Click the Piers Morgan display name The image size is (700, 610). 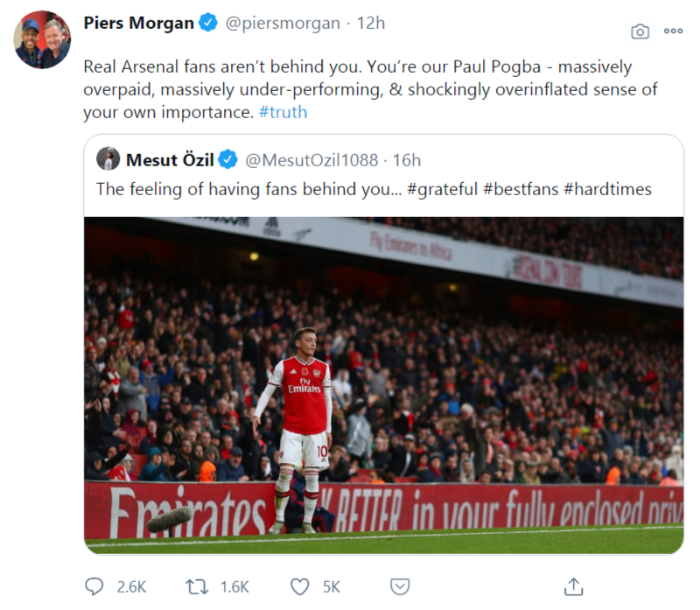pyautogui.click(x=138, y=24)
